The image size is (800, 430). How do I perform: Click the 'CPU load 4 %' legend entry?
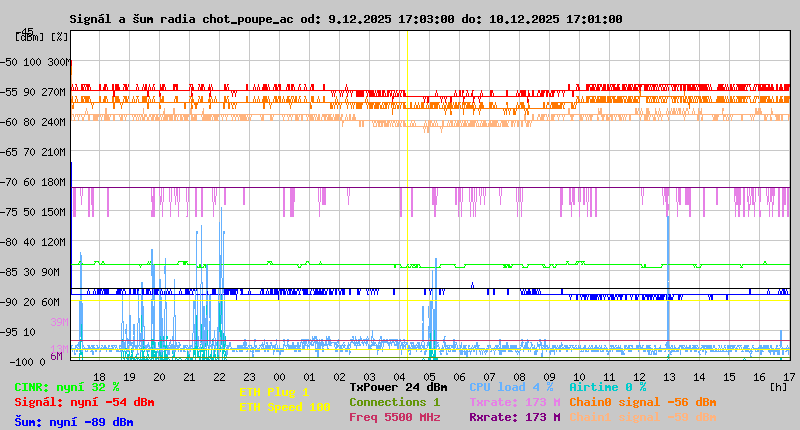(511, 387)
